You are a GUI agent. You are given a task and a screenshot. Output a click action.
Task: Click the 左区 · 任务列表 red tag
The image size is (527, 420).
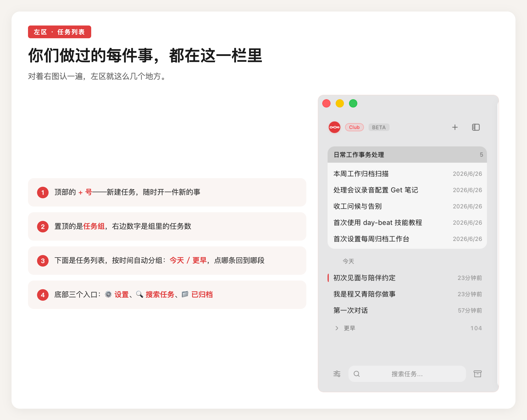(59, 32)
